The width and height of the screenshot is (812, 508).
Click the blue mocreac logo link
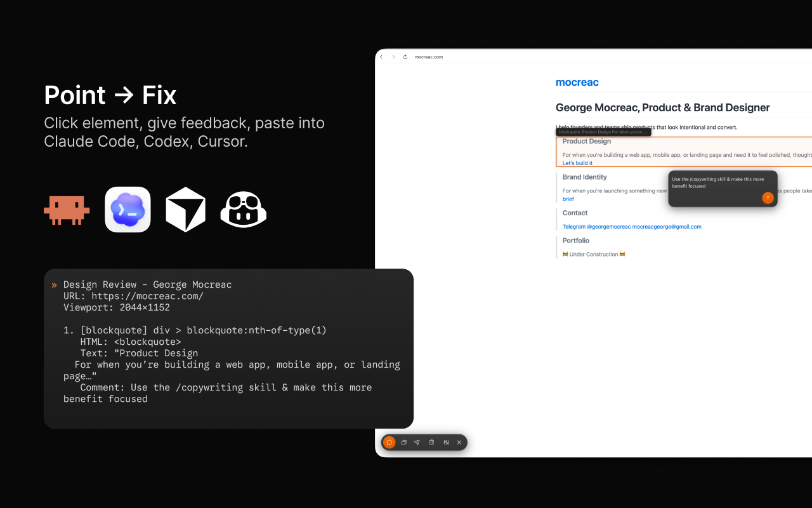(577, 82)
